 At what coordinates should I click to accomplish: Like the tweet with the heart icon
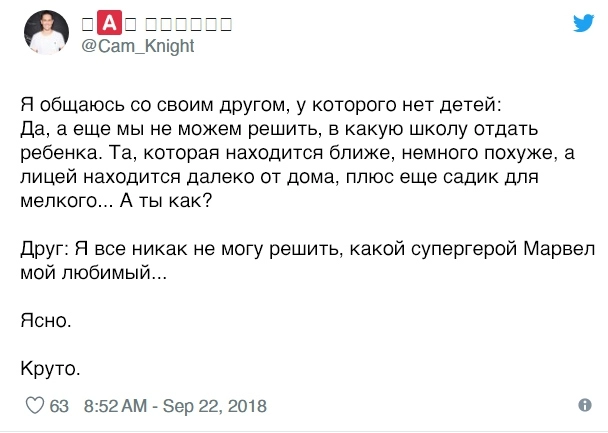click(33, 407)
